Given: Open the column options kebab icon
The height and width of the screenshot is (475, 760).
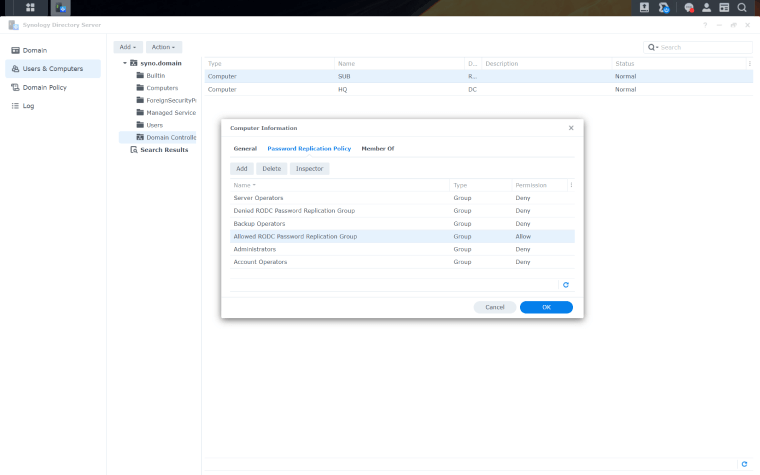Looking at the screenshot, I should (x=570, y=185).
